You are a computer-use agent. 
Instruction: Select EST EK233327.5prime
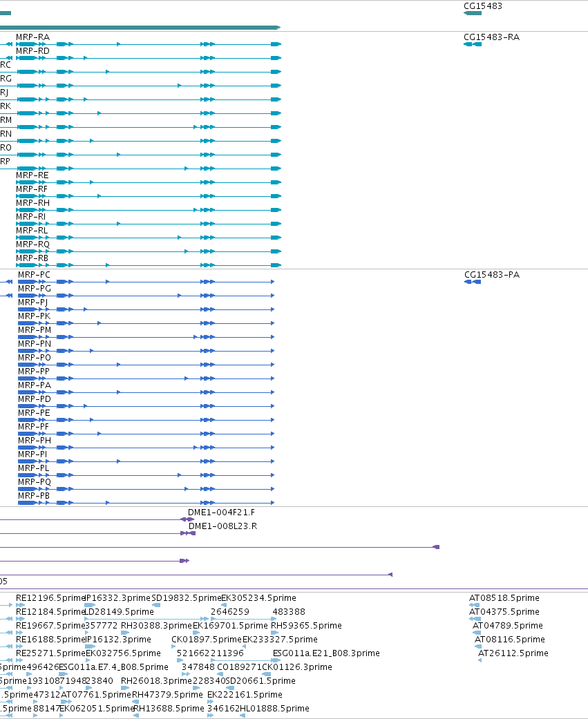point(280,639)
